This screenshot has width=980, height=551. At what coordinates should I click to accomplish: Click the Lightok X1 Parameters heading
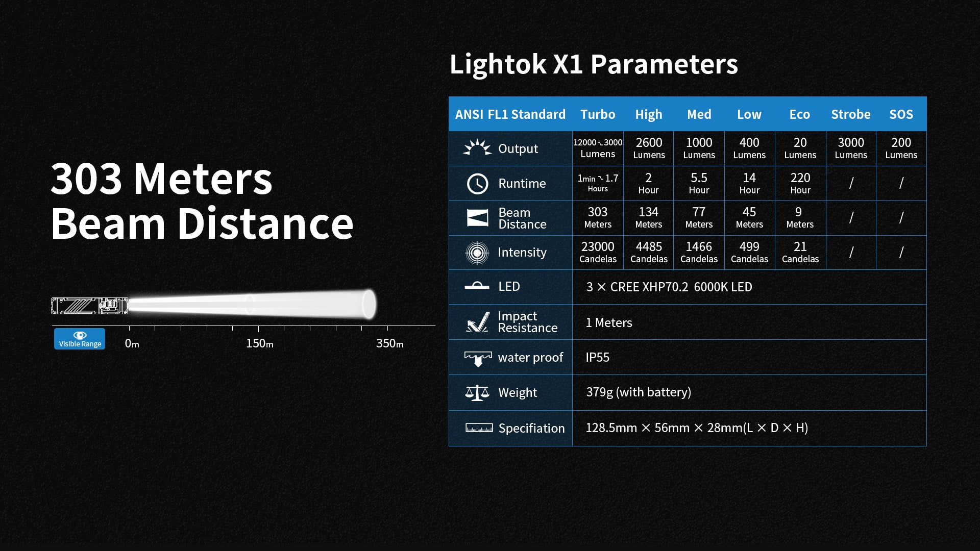[593, 64]
